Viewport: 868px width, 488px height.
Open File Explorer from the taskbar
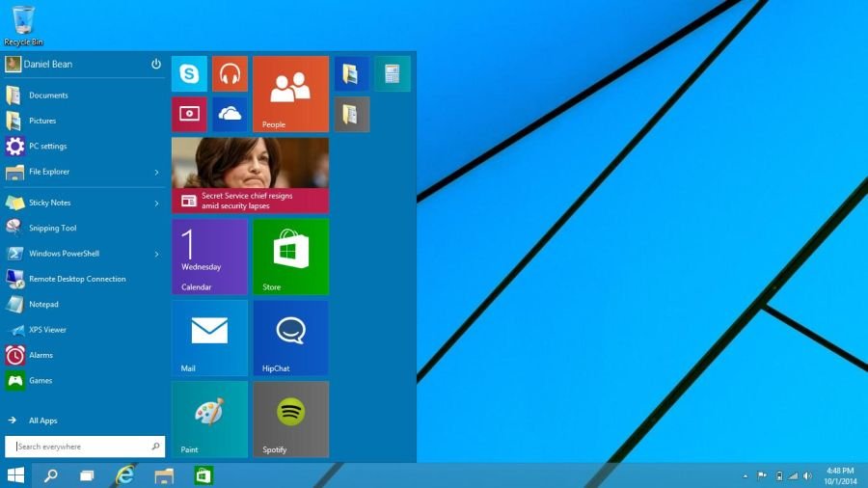click(164, 475)
